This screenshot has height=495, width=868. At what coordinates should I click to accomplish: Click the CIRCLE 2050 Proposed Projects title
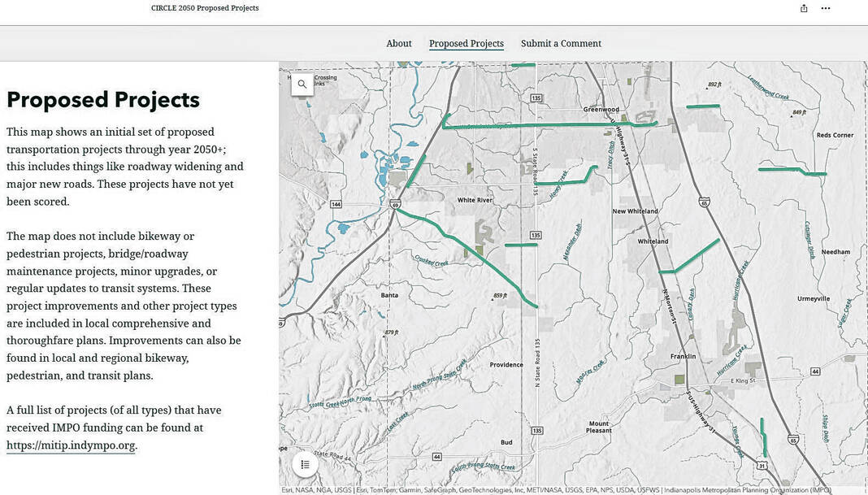205,8
